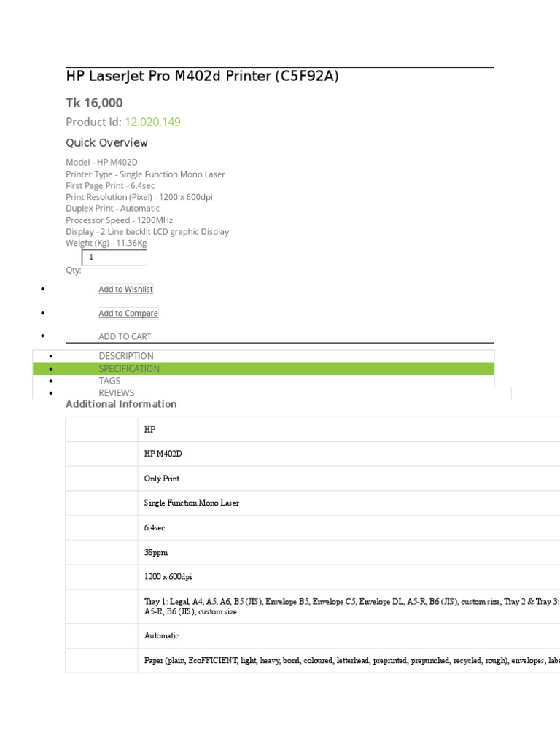Click the Tk 16,000 price

click(x=94, y=103)
